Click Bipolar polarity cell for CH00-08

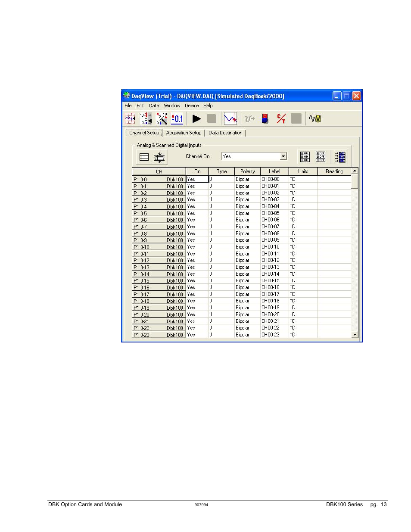247,233
